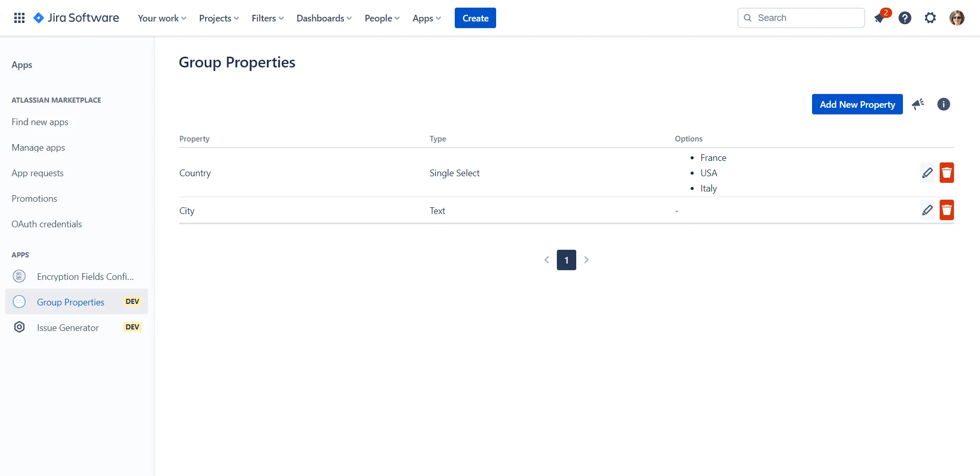Screen dimensions: 980x476
Task: Open the app switcher grid icon
Action: 19,18
